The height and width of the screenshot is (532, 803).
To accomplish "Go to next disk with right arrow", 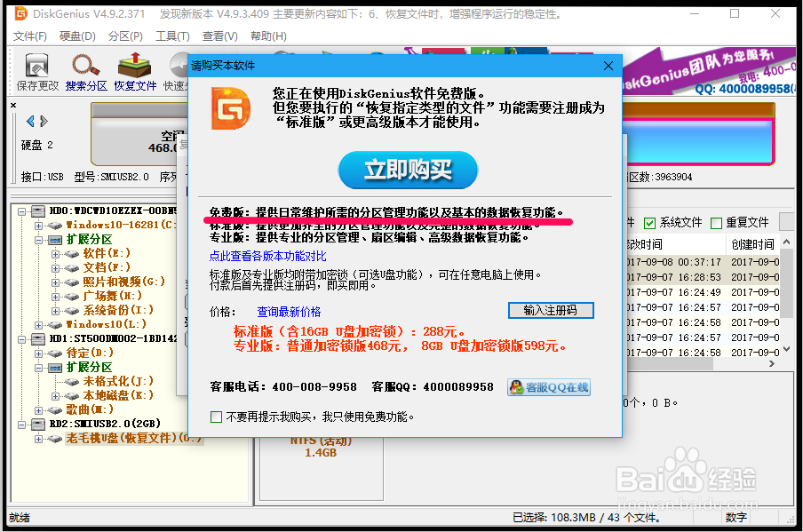I will (44, 122).
